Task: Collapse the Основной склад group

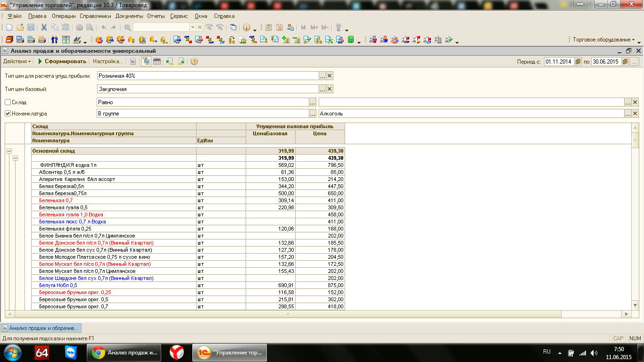Action: click(x=8, y=151)
